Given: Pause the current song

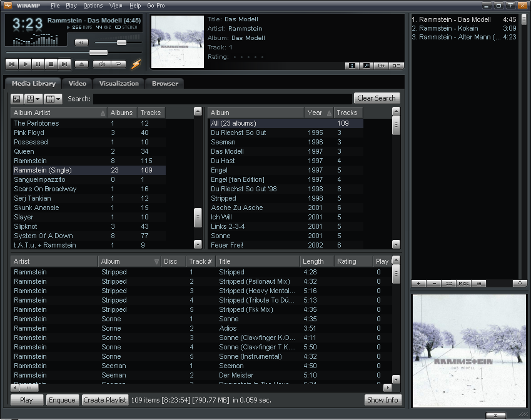Looking at the screenshot, I should (38, 64).
